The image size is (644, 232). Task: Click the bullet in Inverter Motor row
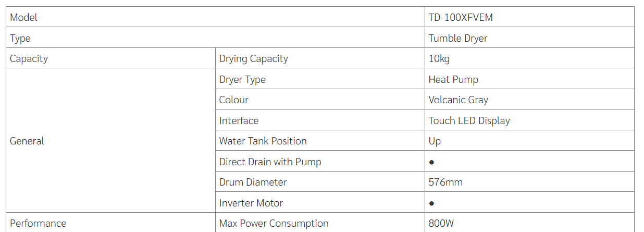[432, 203]
